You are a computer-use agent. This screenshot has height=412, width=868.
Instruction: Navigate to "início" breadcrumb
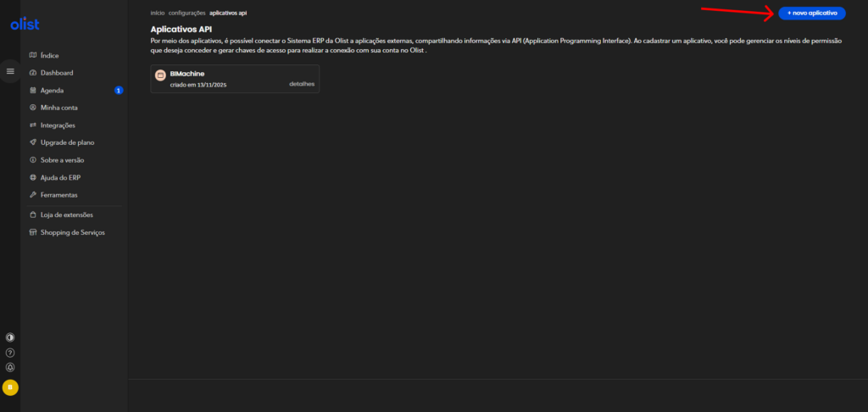158,14
